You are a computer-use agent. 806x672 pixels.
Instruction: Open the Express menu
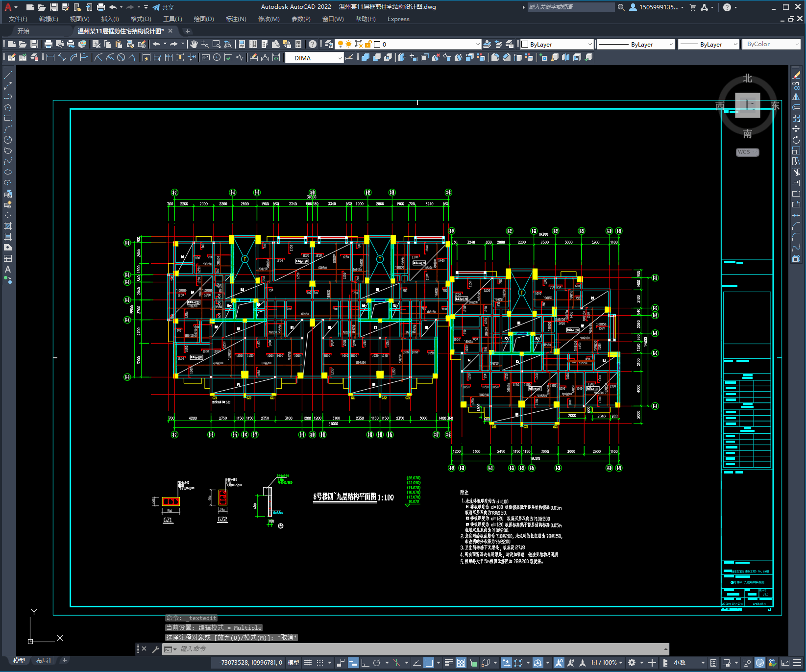[x=398, y=19]
